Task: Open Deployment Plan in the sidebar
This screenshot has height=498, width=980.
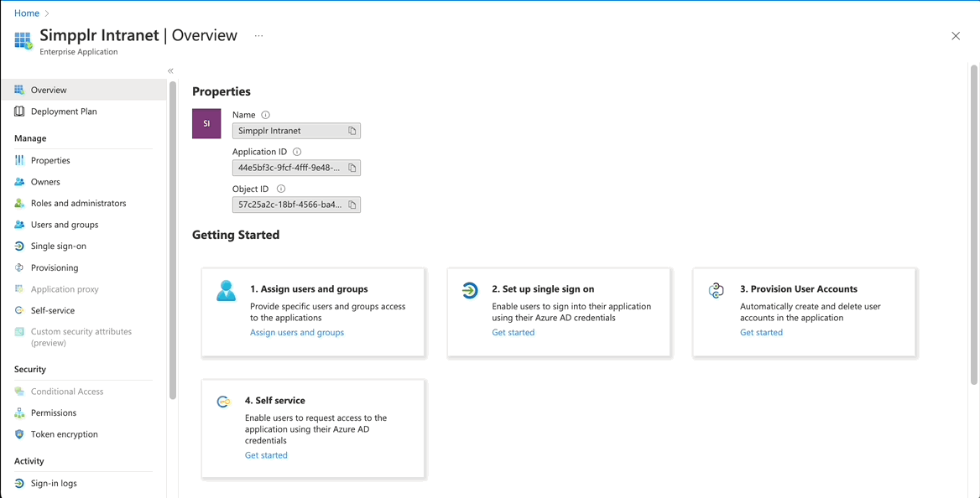Action: click(x=64, y=112)
